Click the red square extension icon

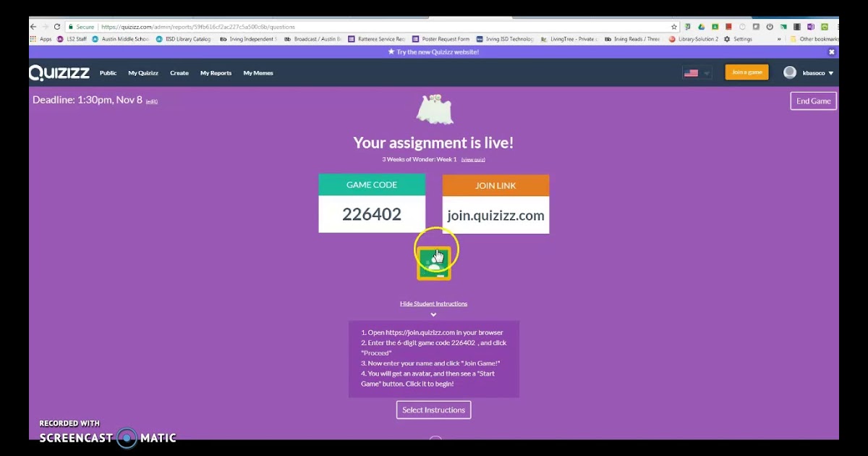tap(728, 27)
